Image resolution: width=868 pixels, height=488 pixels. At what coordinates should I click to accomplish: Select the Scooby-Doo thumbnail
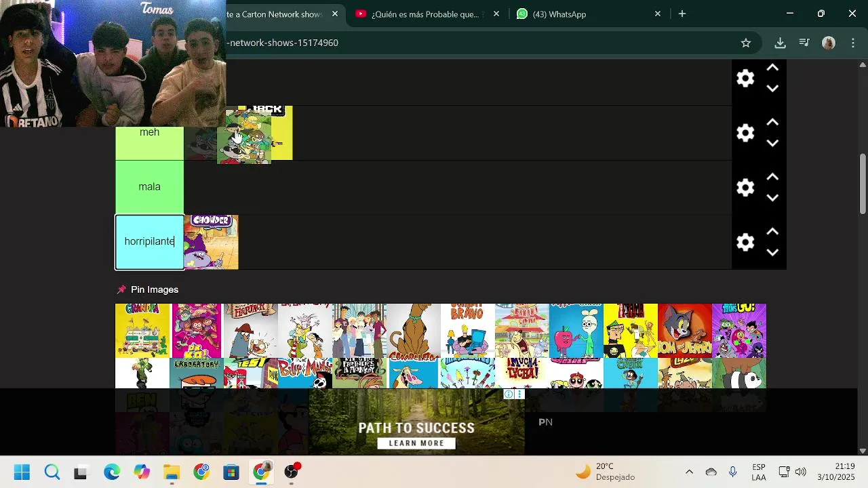(414, 330)
